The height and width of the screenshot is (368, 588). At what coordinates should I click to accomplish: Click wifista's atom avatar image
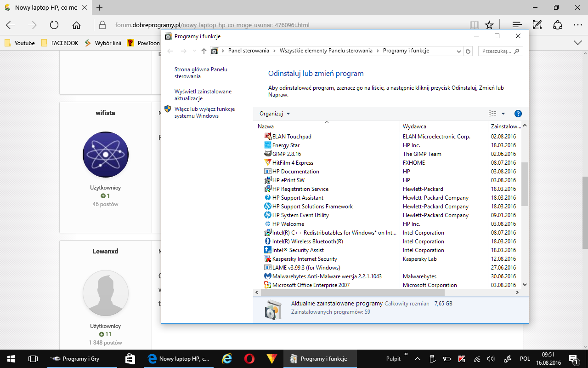click(x=106, y=155)
